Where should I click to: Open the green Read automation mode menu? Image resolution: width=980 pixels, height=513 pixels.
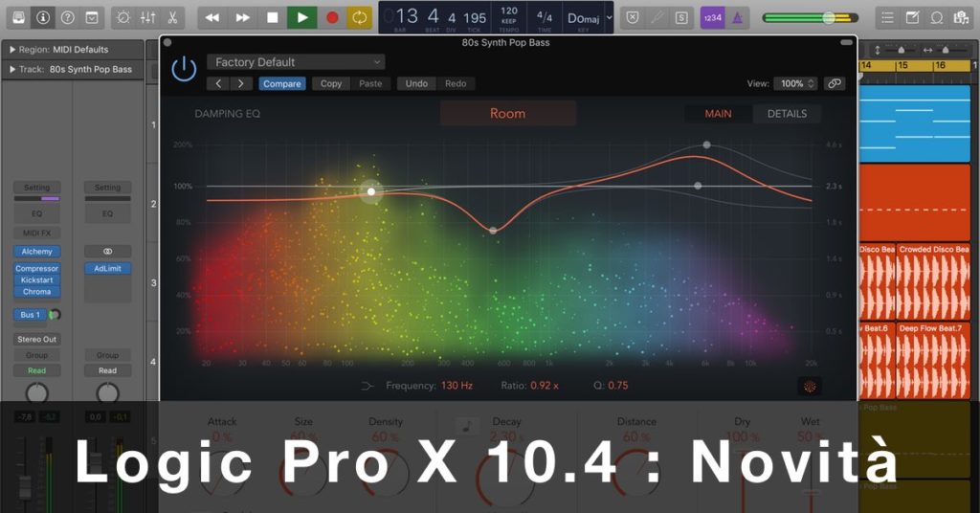(x=37, y=370)
